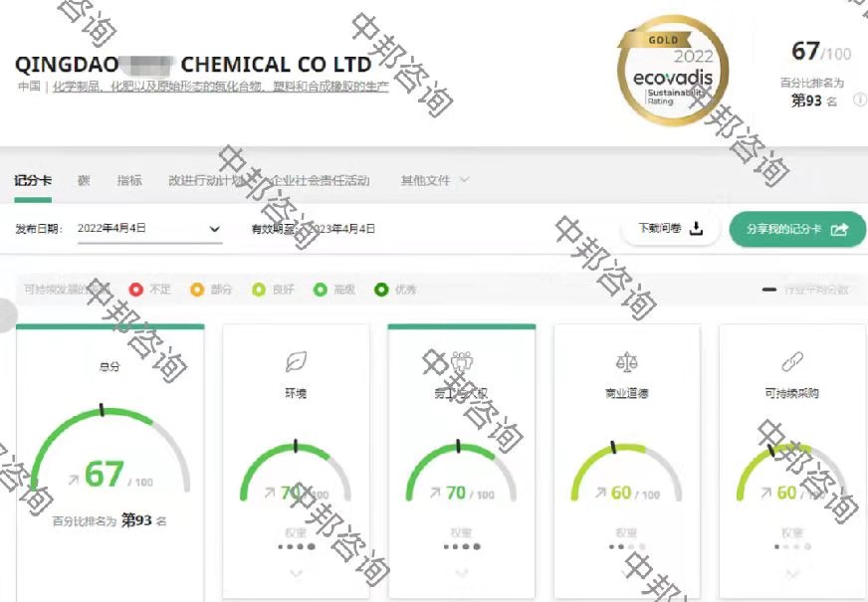This screenshot has width=868, height=602.
Task: Click the 权重 dots on the 环境 card
Action: (x=297, y=546)
